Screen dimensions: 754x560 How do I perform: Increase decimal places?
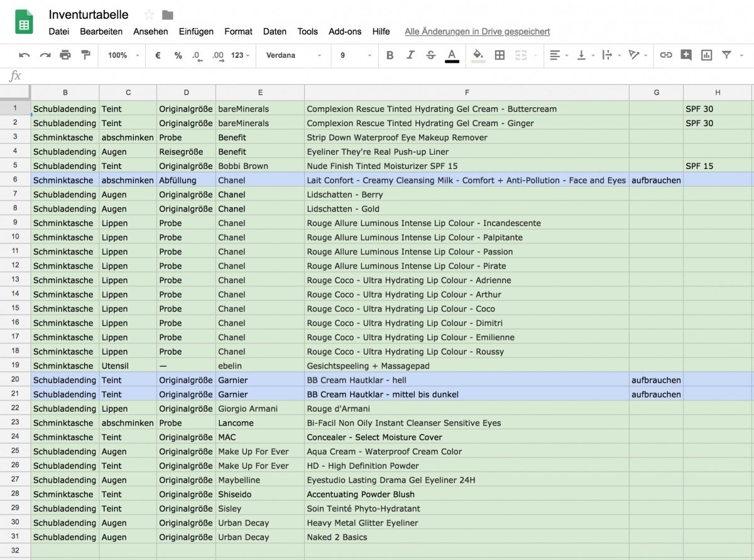click(x=218, y=55)
